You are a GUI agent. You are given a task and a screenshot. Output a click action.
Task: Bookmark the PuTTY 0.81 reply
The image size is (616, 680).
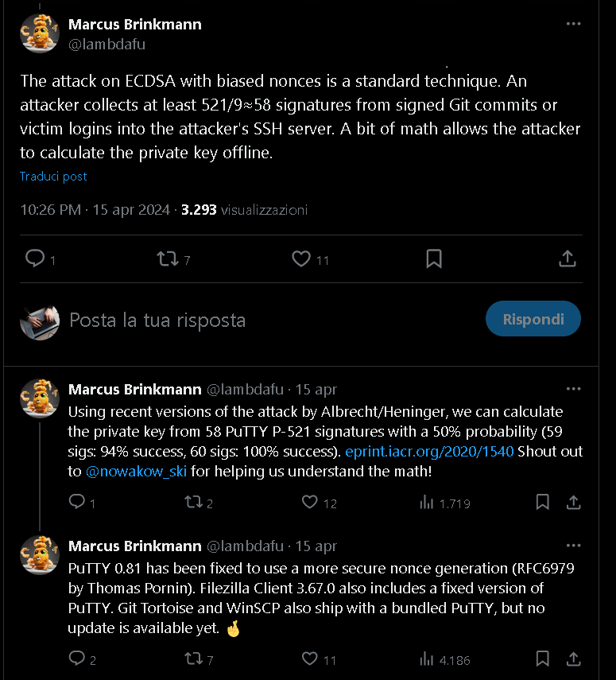[x=542, y=659]
